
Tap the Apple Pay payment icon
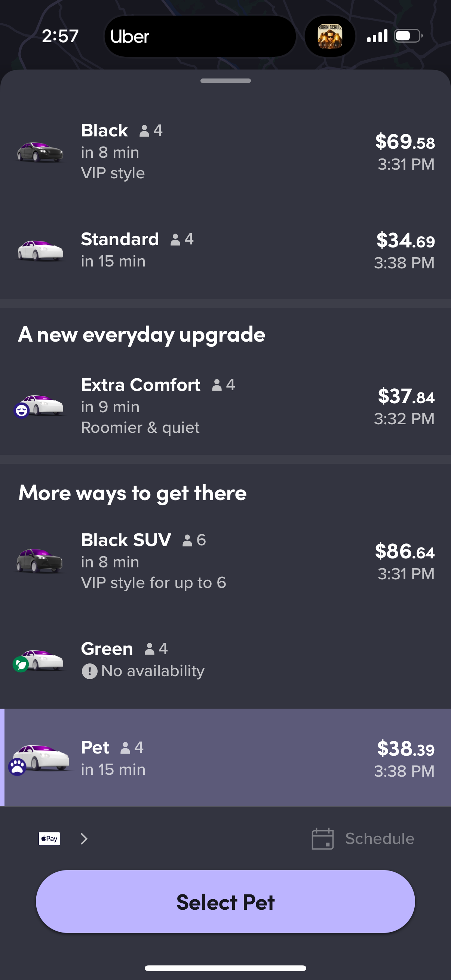(x=49, y=838)
